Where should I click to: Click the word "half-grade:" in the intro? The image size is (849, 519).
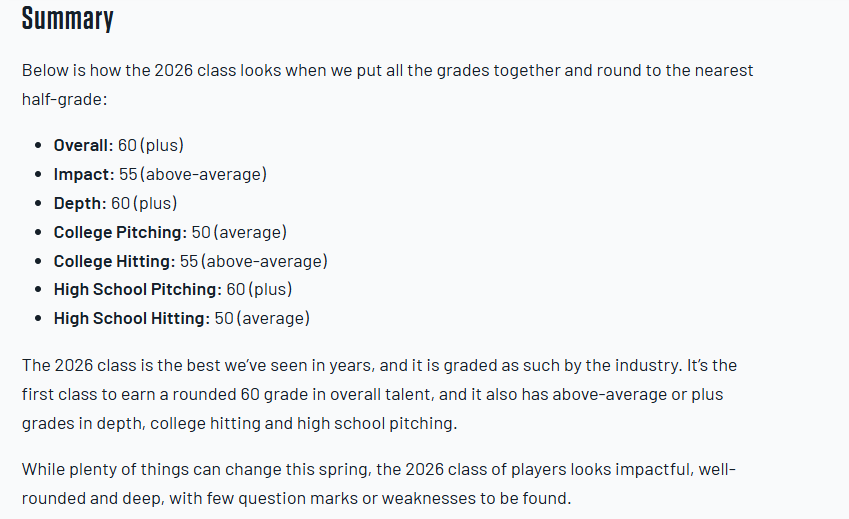tap(62, 100)
